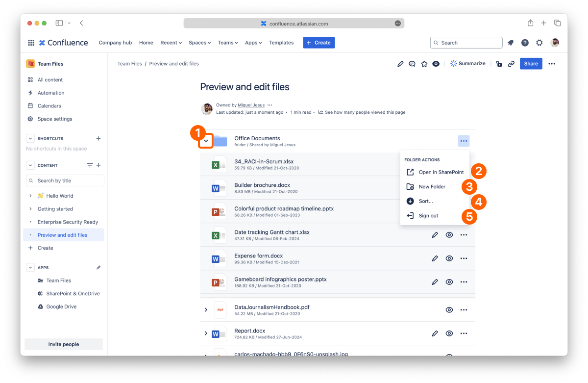Click the Confluence settings gear icon
Viewport: 588px width, 383px height.
[539, 43]
